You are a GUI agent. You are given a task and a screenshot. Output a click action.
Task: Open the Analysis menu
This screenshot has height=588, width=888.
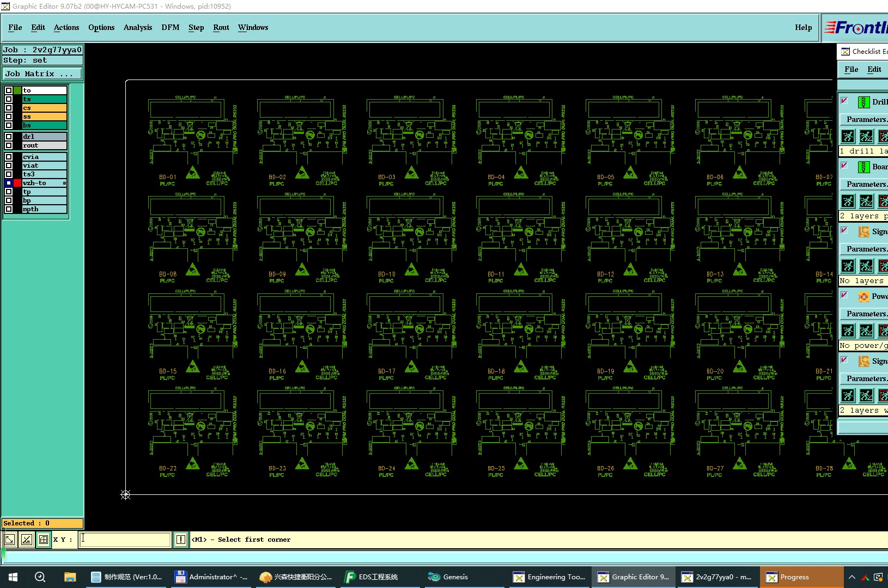(x=138, y=27)
